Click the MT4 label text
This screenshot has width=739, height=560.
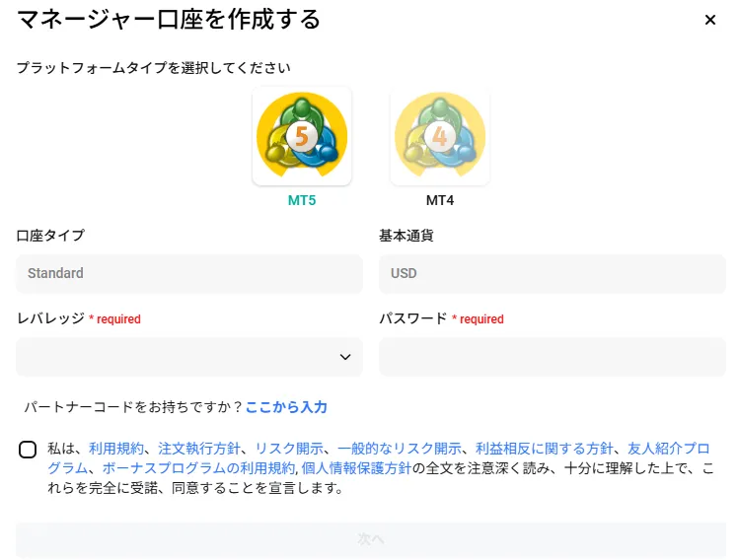(440, 201)
